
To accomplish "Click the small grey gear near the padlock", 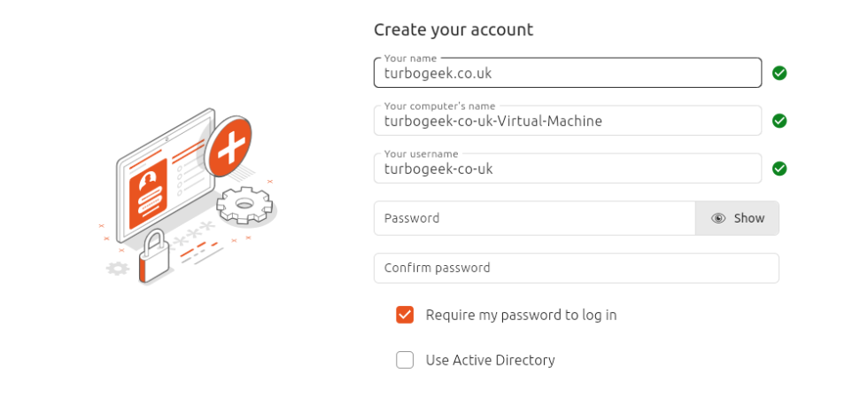I will tap(117, 268).
